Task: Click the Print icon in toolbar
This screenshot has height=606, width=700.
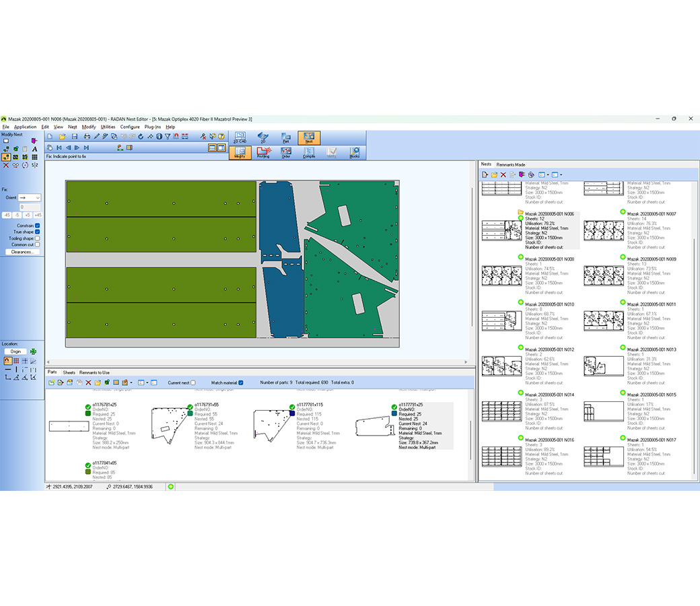Action: pos(87,137)
